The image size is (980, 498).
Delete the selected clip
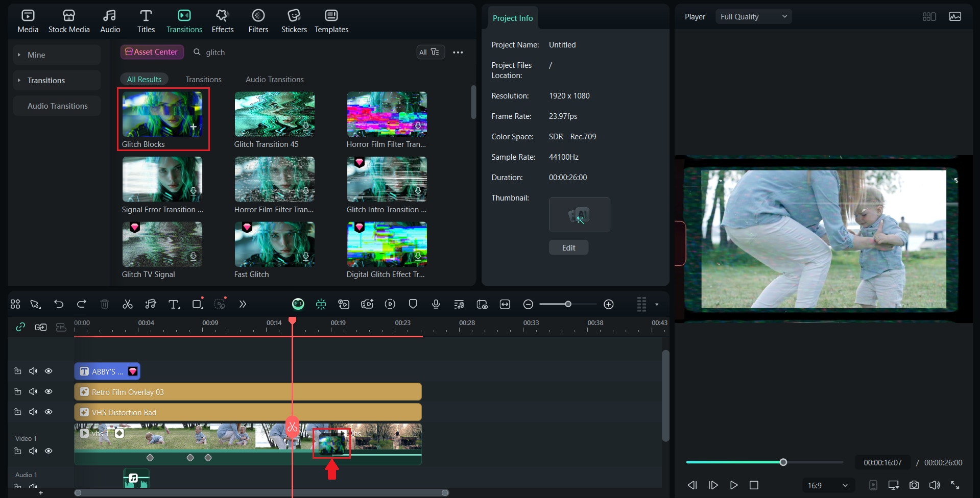[105, 304]
